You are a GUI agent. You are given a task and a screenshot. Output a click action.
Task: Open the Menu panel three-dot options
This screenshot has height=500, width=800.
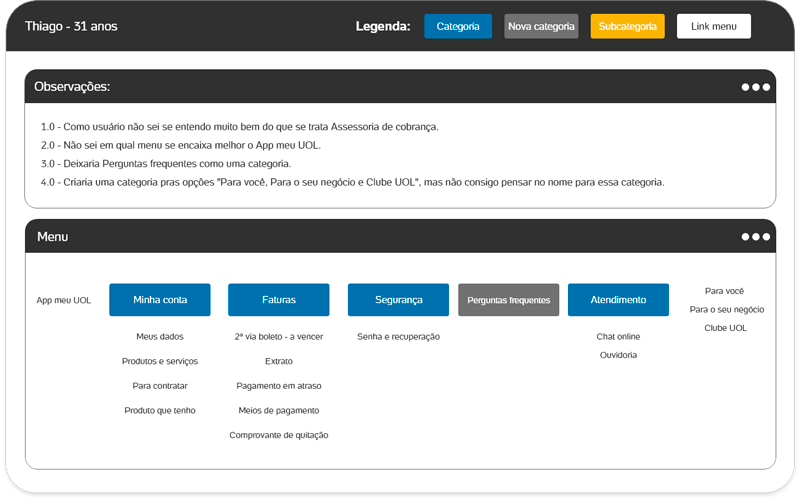click(x=755, y=237)
